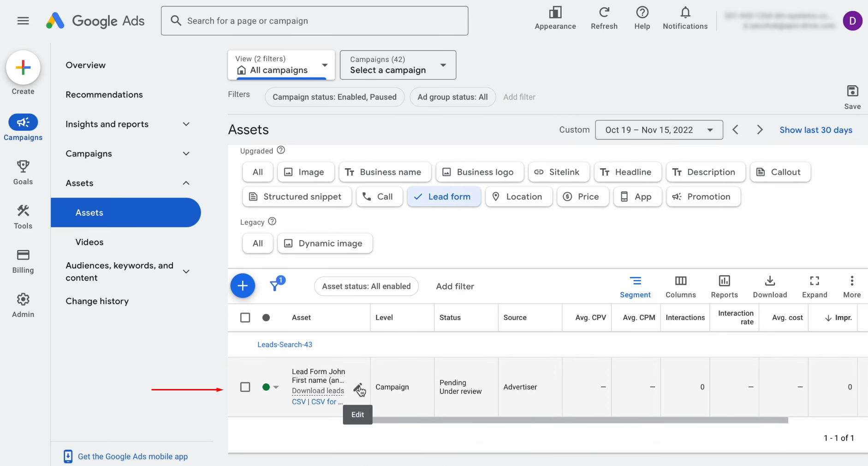Toggle the Lead form asset filter chip
The image size is (868, 466).
click(444, 196)
